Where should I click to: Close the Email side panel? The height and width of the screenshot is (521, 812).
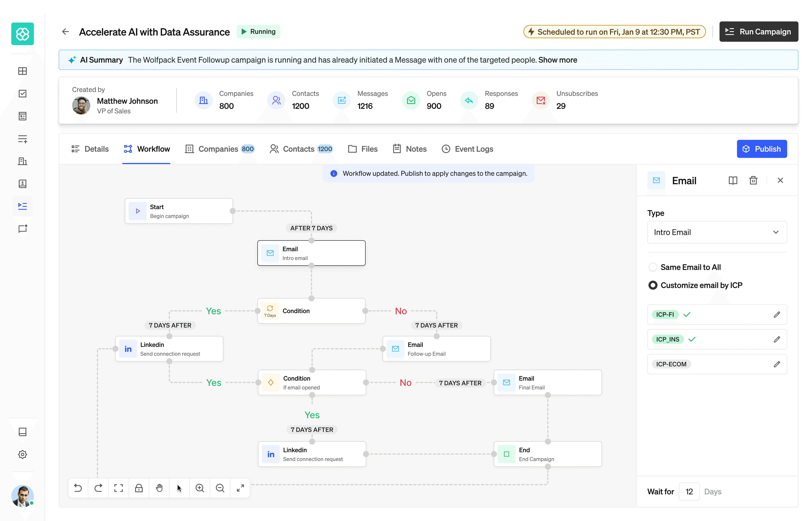tap(780, 180)
